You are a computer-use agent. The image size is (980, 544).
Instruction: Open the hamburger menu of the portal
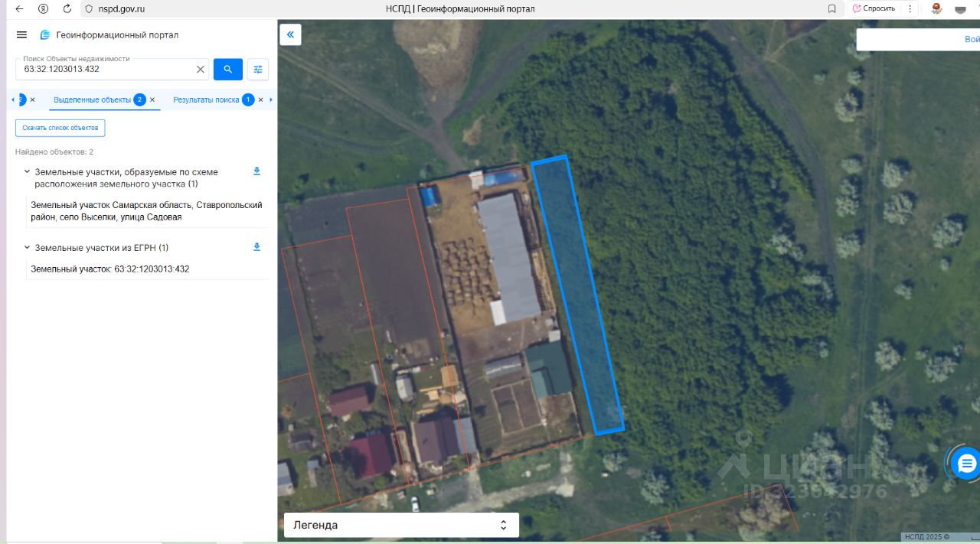[x=21, y=35]
